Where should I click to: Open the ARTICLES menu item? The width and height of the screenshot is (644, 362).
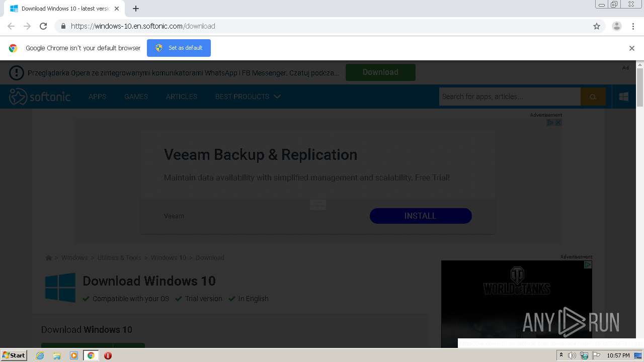[182, 97]
